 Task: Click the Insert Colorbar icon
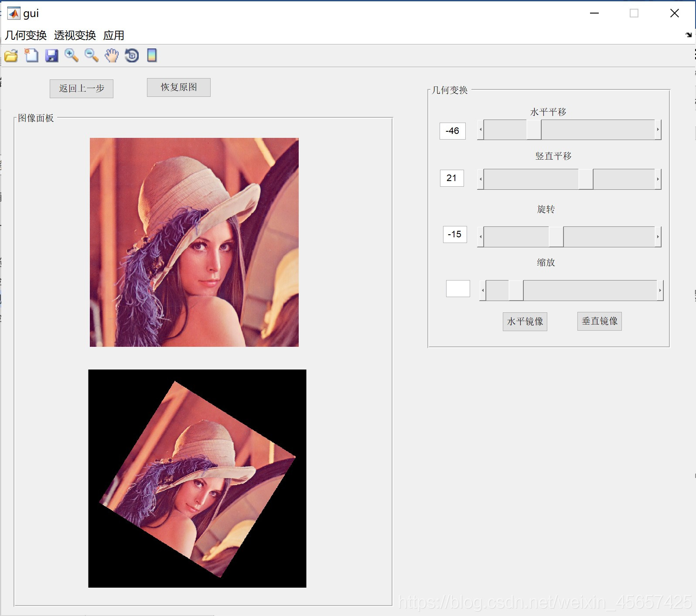pos(152,55)
